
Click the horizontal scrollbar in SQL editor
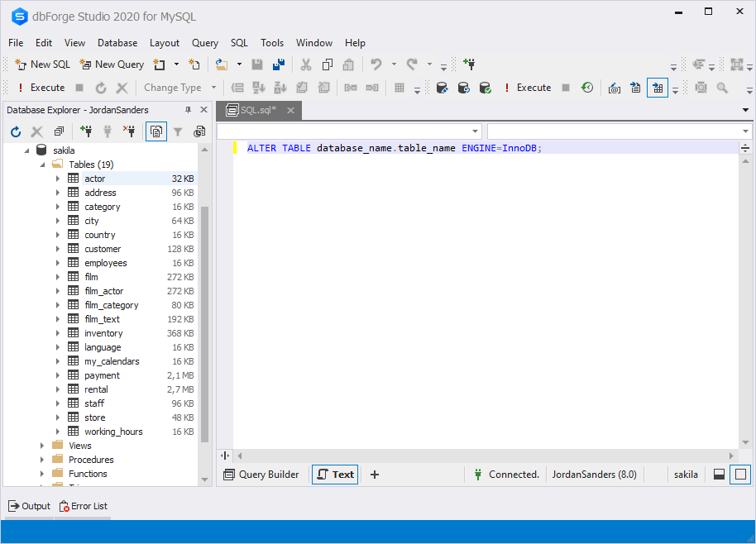pyautogui.click(x=484, y=456)
